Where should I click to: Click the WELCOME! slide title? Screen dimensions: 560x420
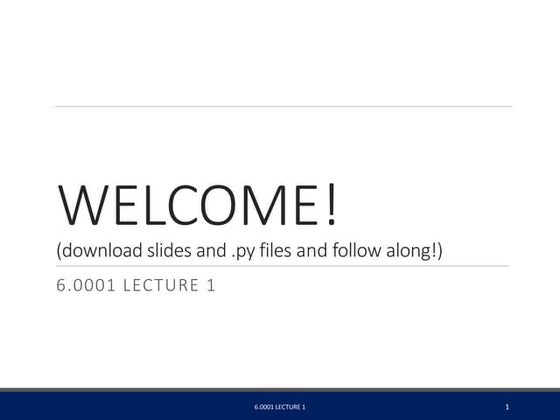(x=197, y=205)
